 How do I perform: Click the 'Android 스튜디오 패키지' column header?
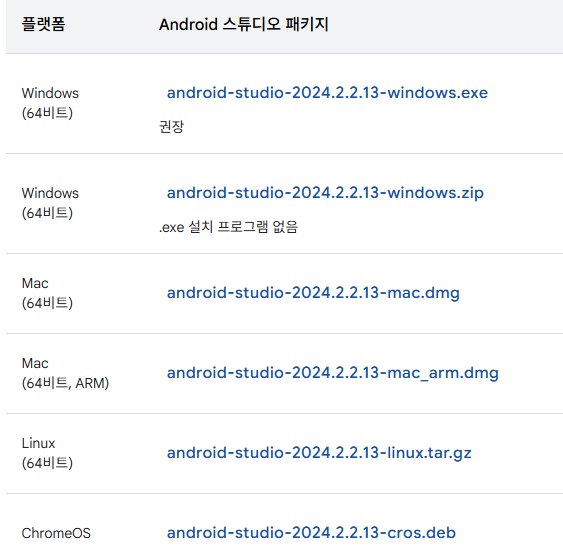coord(244,24)
